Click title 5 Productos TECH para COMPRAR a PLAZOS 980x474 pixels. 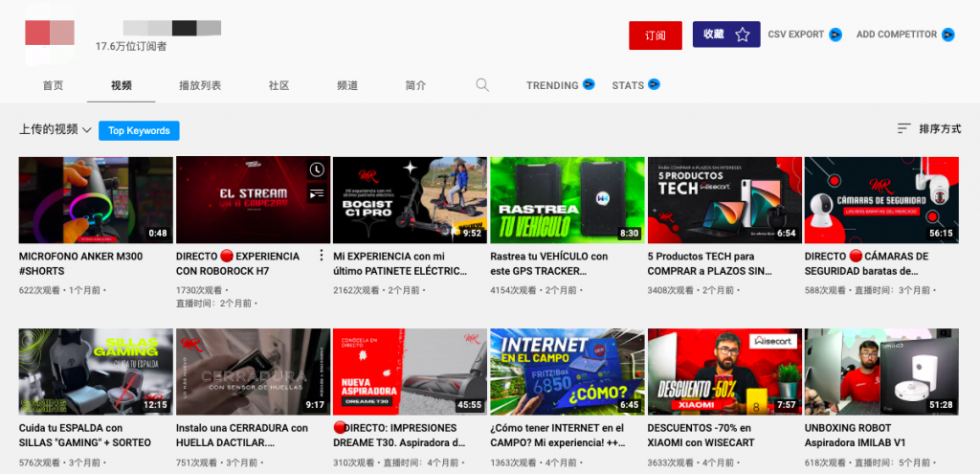pyautogui.click(x=709, y=264)
